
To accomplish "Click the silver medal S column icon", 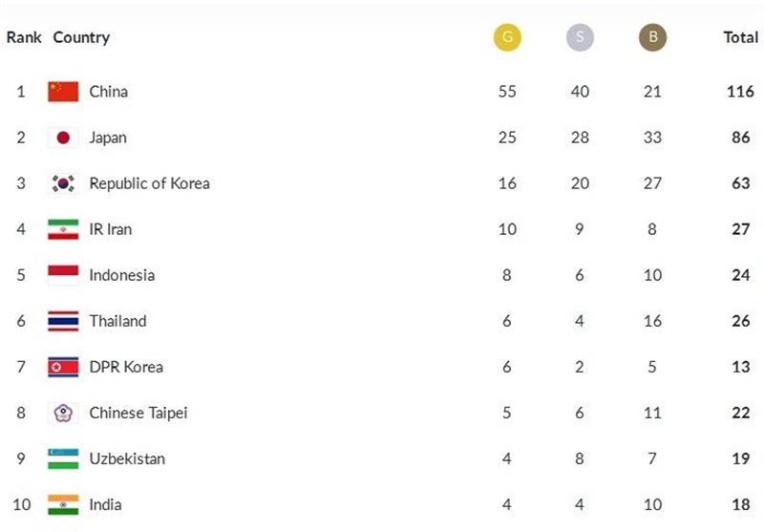I will tap(580, 37).
